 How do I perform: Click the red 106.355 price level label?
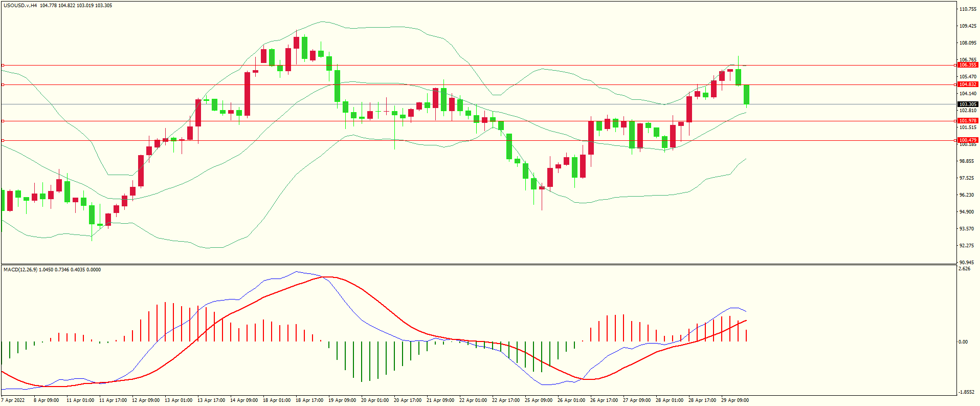967,65
